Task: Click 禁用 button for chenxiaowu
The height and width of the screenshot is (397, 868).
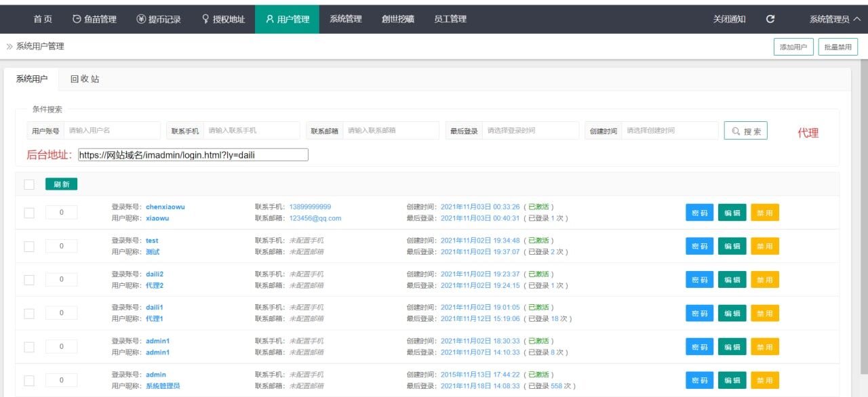Action: tap(765, 213)
